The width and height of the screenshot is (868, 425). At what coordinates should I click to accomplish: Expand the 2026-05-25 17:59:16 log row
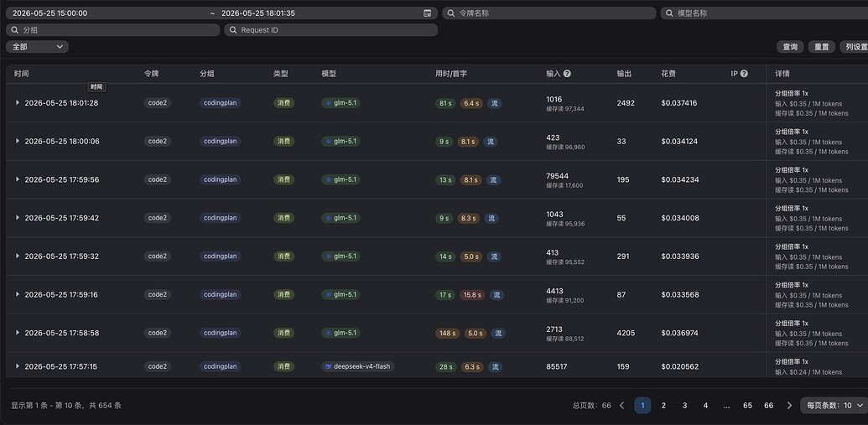tap(17, 294)
